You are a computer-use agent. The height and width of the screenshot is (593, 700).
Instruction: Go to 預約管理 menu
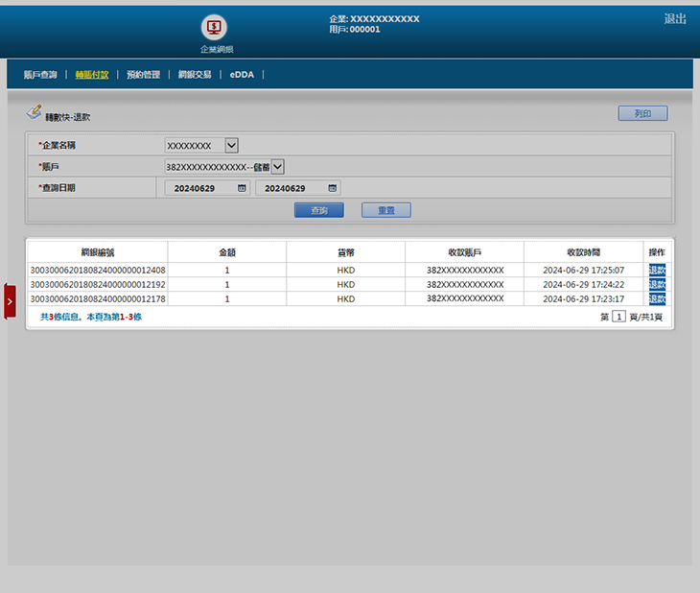(x=143, y=75)
